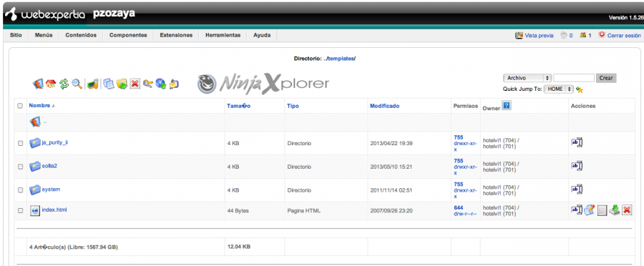Open the Extensiones menu
The width and height of the screenshot is (644, 266).
[x=176, y=35]
